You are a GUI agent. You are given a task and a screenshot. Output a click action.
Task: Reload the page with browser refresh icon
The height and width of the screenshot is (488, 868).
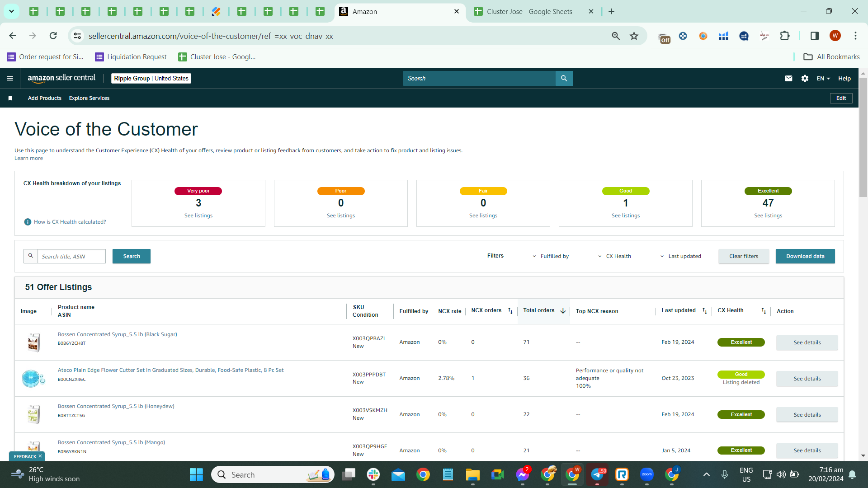tap(53, 36)
